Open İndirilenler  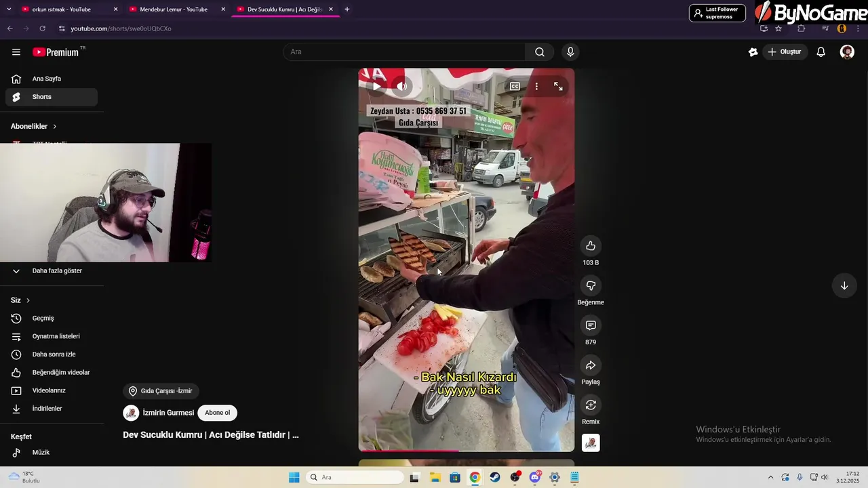(x=52, y=409)
